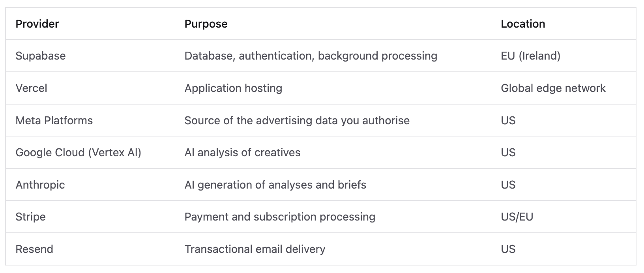Image resolution: width=644 pixels, height=273 pixels.
Task: Click the 'US/EU' location cell
Action: point(517,217)
